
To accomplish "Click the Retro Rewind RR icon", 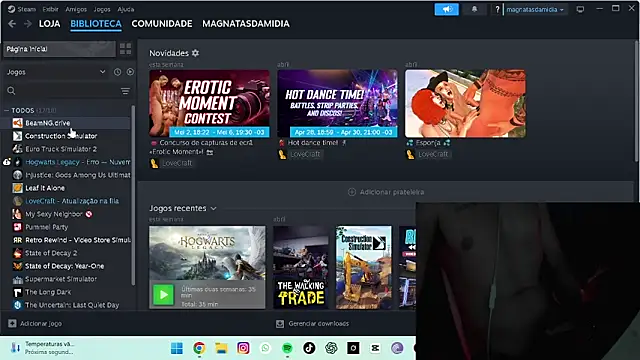I will [17, 240].
